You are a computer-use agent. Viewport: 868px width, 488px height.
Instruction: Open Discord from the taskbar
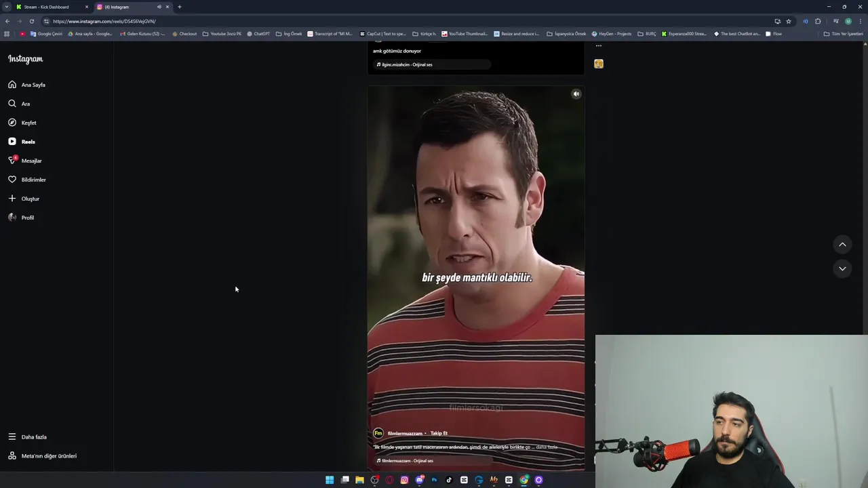[x=419, y=480]
